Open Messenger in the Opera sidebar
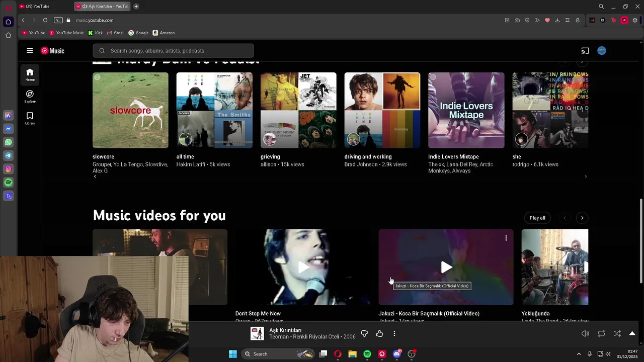Image resolution: width=644 pixels, height=362 pixels. 8,129
